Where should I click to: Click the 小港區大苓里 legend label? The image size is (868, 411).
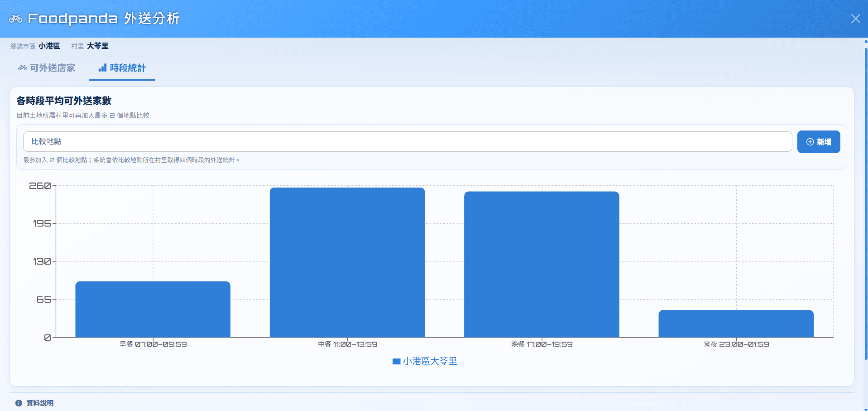coord(430,361)
